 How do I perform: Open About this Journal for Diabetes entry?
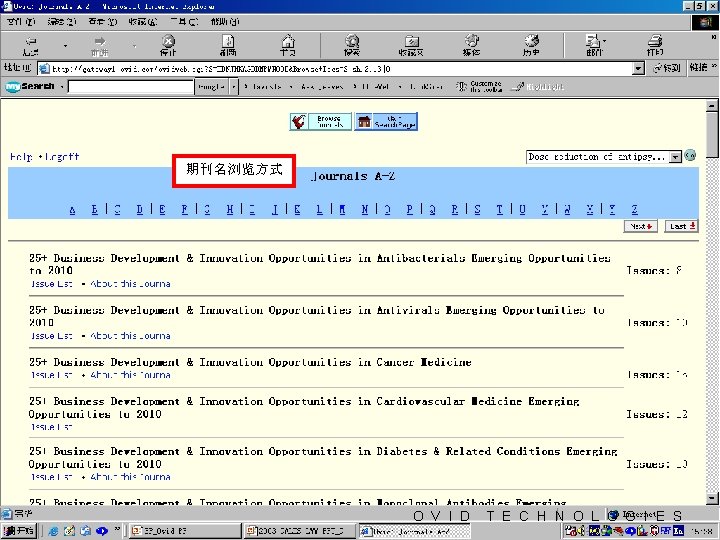point(130,477)
